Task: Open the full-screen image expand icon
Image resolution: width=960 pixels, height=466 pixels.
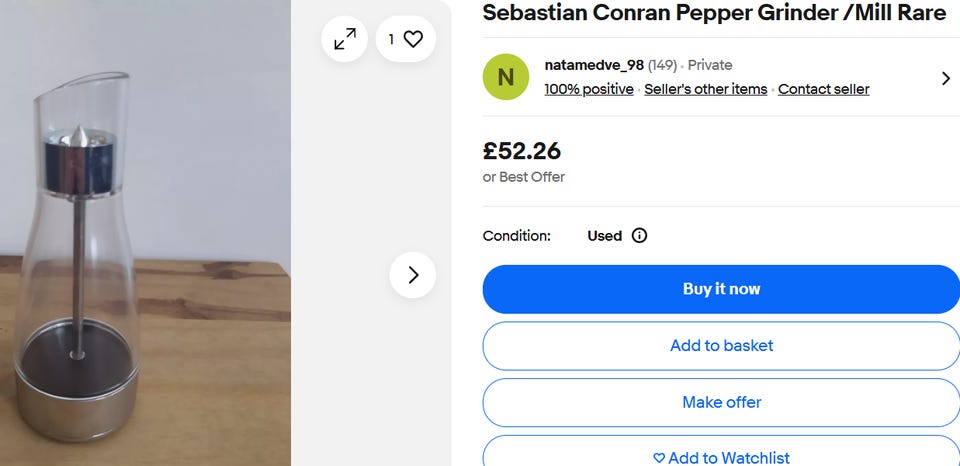Action: (x=345, y=39)
